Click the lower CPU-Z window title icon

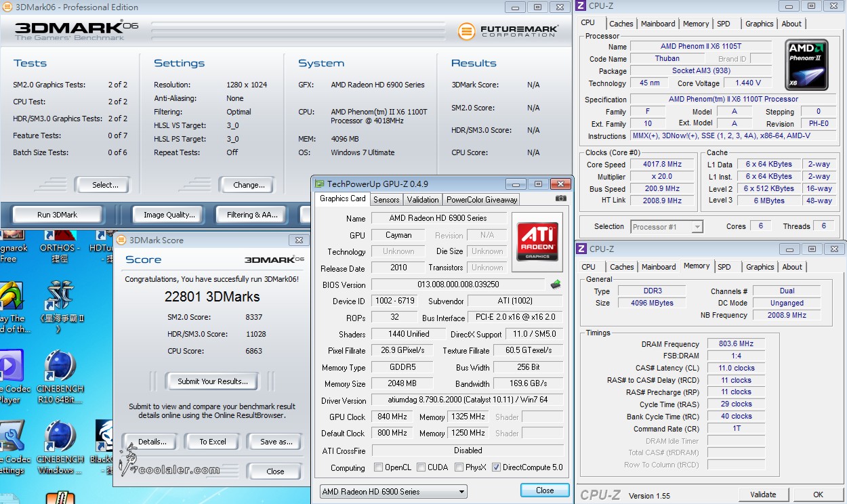[581, 249]
